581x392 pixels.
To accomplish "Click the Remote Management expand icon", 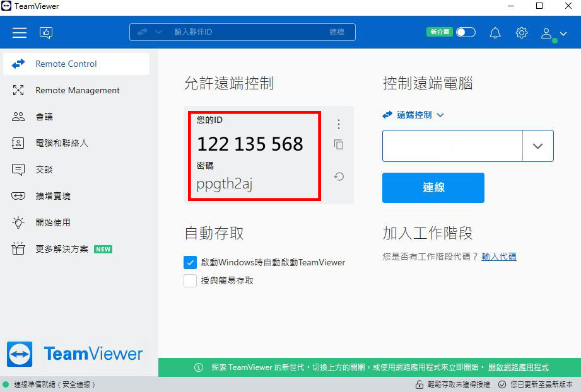I will click(18, 90).
